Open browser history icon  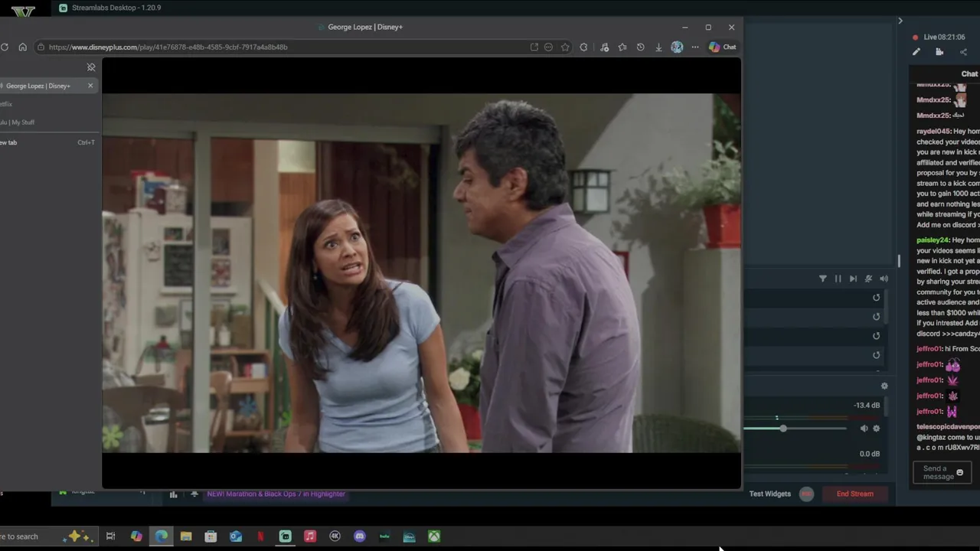click(640, 47)
